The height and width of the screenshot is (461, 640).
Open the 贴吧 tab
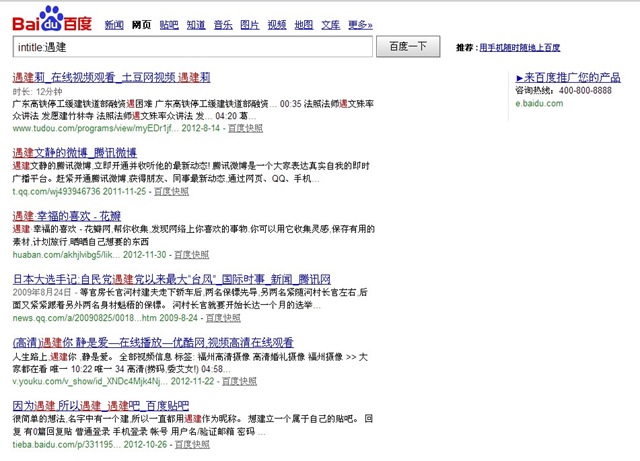pos(169,25)
